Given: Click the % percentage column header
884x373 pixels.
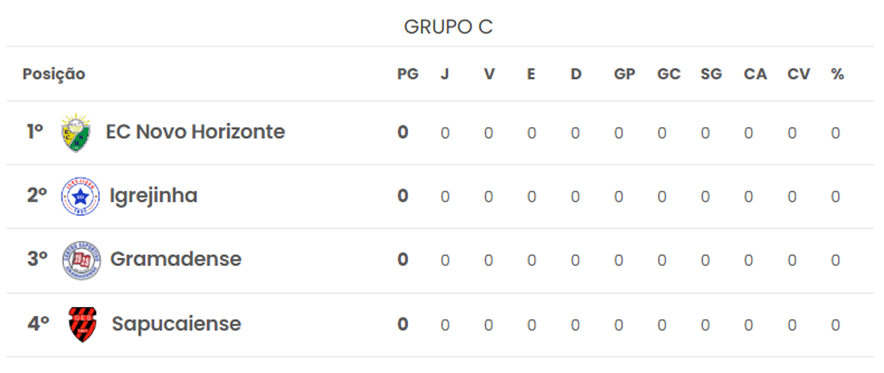Looking at the screenshot, I should pyautogui.click(x=837, y=74).
